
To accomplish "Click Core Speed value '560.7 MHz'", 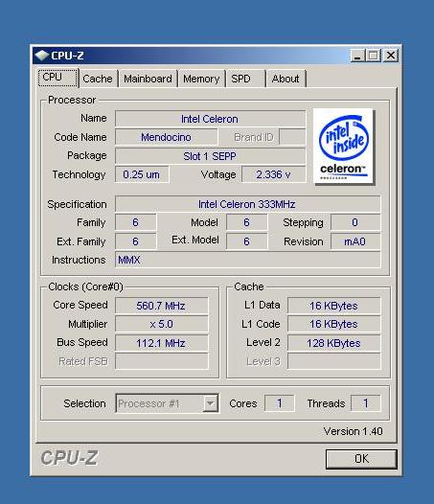I will (x=161, y=306).
